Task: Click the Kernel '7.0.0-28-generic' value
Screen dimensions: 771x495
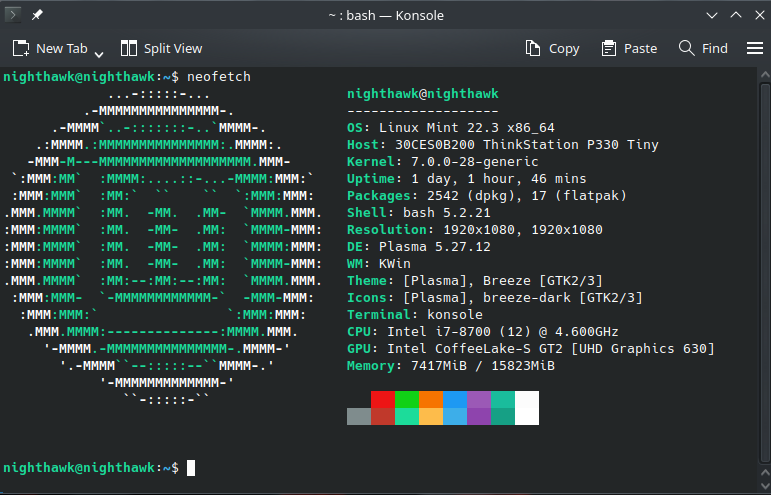Action: click(474, 162)
